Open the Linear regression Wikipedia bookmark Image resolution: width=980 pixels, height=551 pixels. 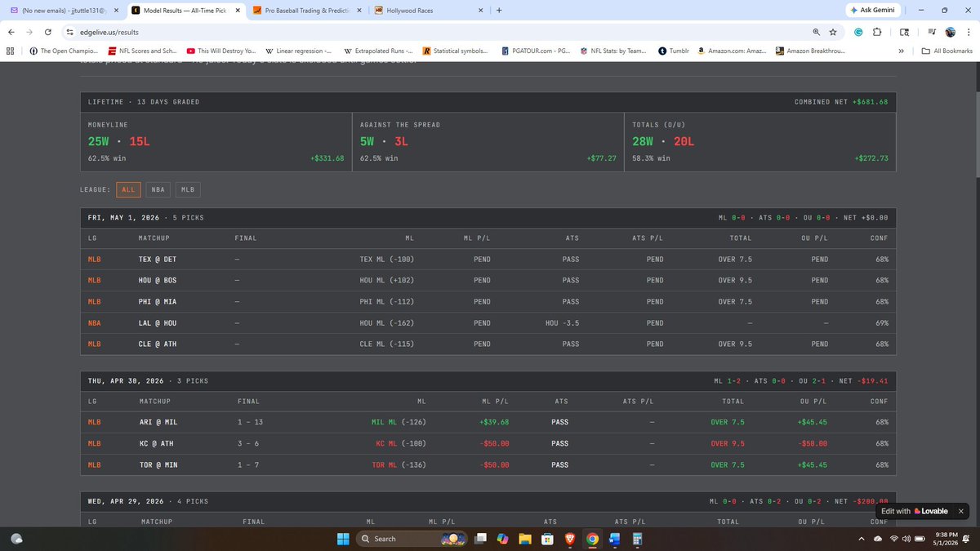298,51
